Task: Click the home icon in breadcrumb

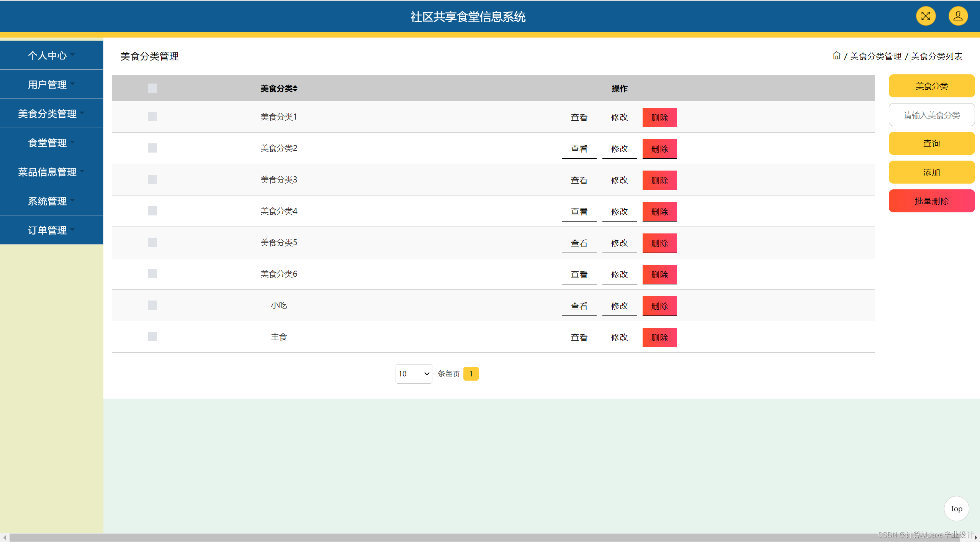Action: pos(836,56)
